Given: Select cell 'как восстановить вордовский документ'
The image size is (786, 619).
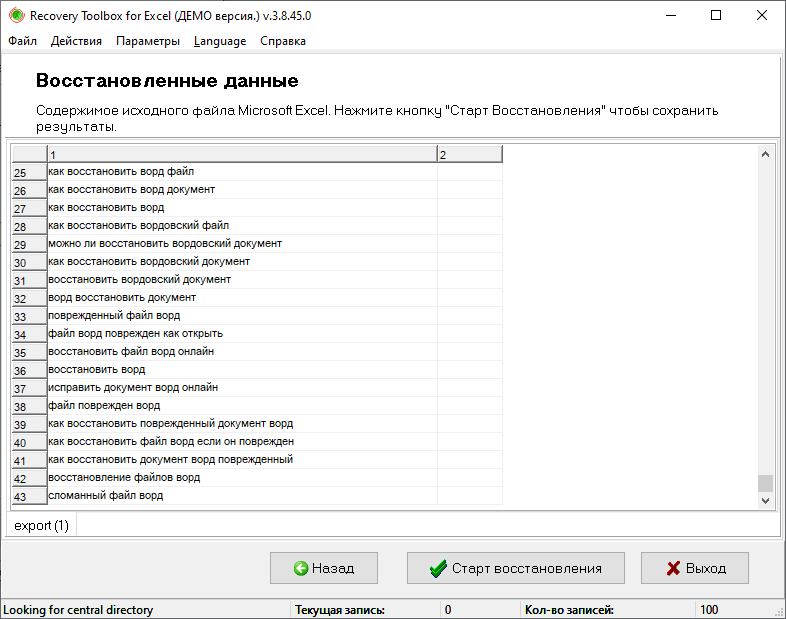Looking at the screenshot, I should click(x=242, y=262).
